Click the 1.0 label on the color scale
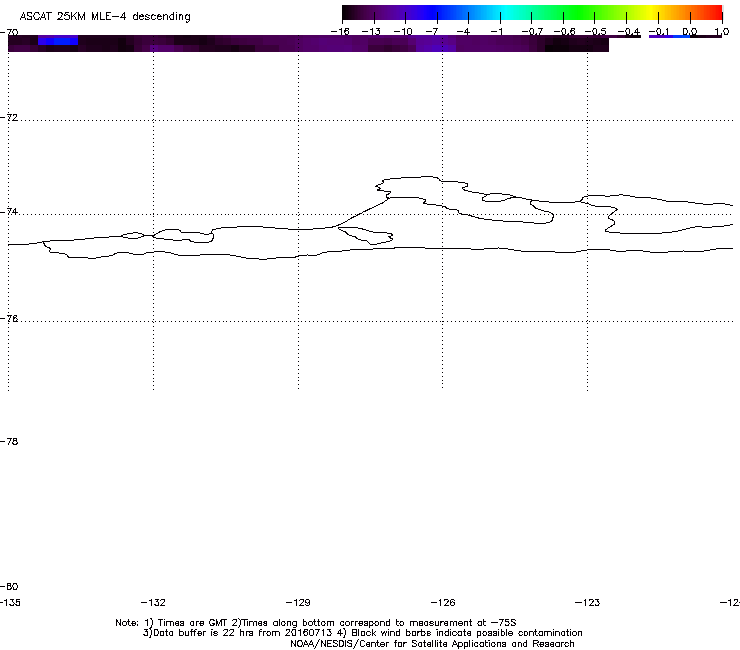Screen dimensions: 740x650 722,32
